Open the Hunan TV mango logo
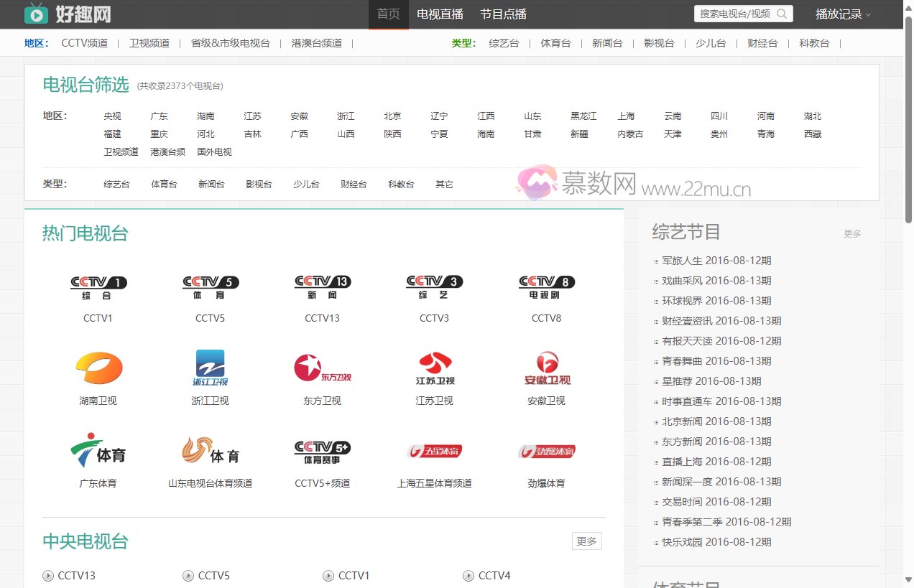Screen dimensions: 914x588 click(98, 368)
